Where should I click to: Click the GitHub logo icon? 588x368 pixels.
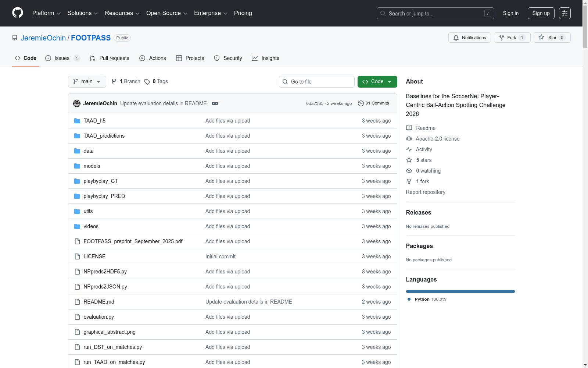pyautogui.click(x=18, y=13)
